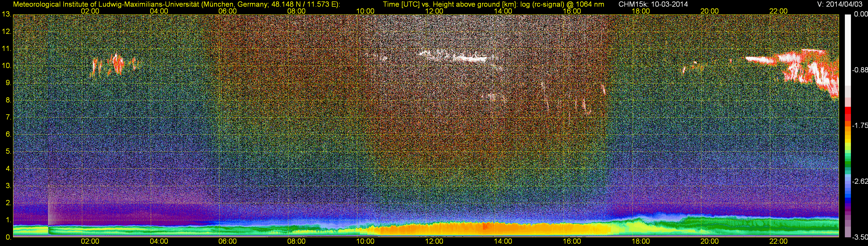Click the 12:00 label on the bottom time axis
Viewport: 868px width, 246px height.
(x=434, y=242)
